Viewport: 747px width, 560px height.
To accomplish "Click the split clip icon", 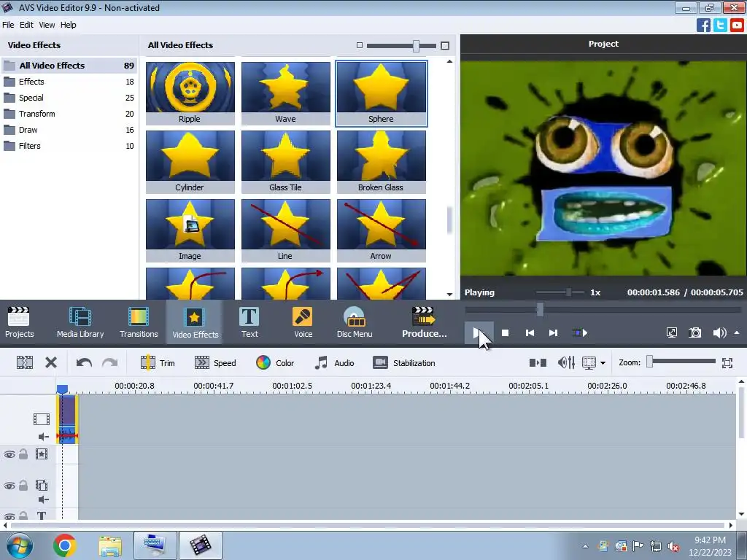I will [24, 363].
